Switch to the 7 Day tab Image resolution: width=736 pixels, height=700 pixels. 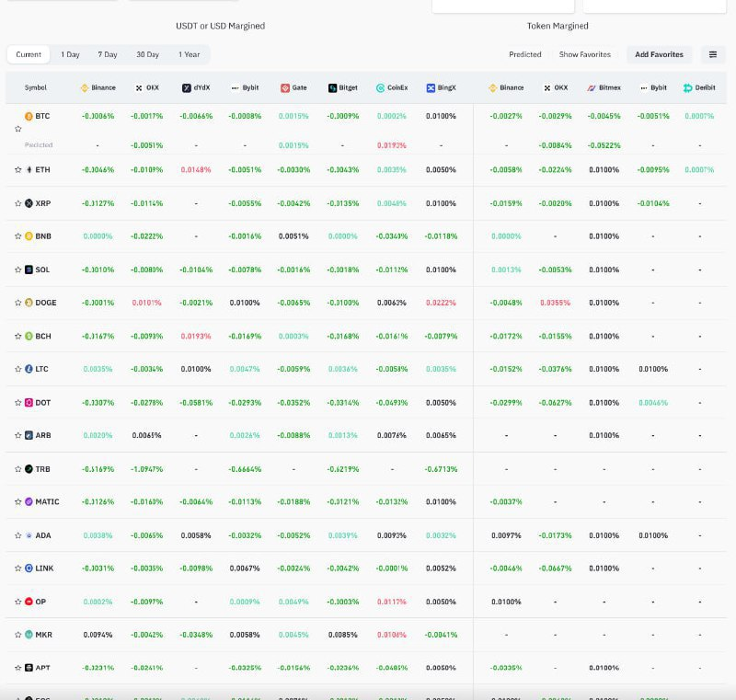tap(109, 54)
